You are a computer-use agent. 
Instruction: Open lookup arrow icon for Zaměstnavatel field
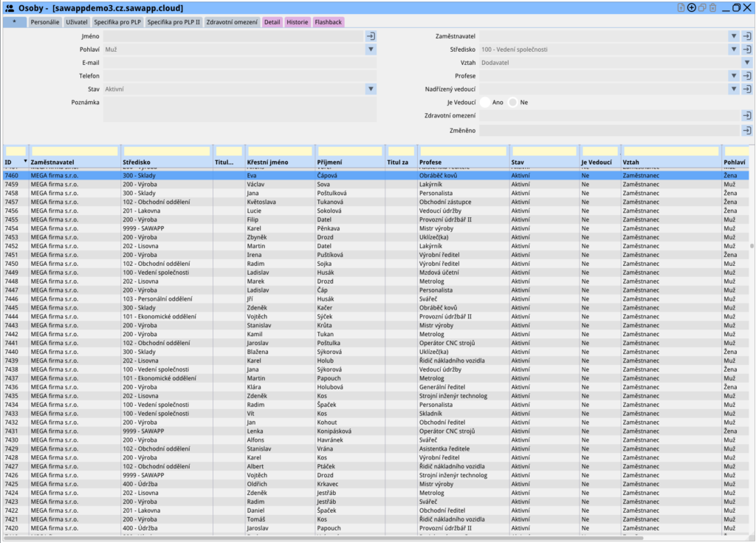point(746,35)
